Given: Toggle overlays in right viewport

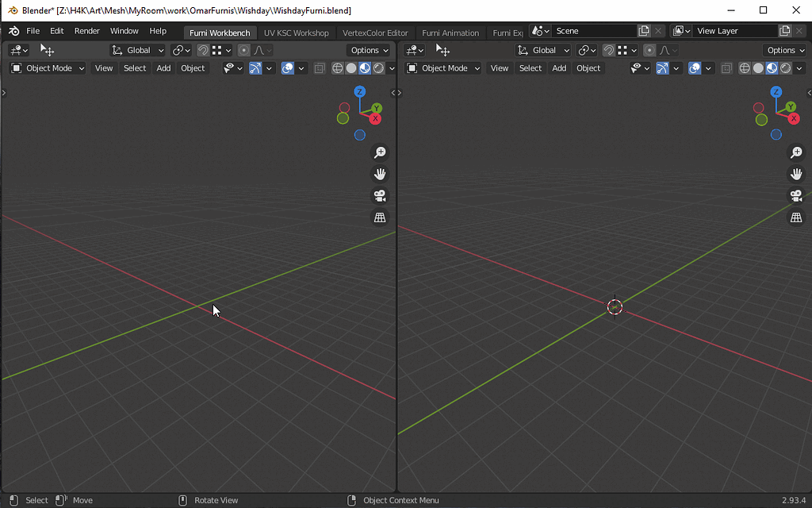Looking at the screenshot, I should (695, 68).
